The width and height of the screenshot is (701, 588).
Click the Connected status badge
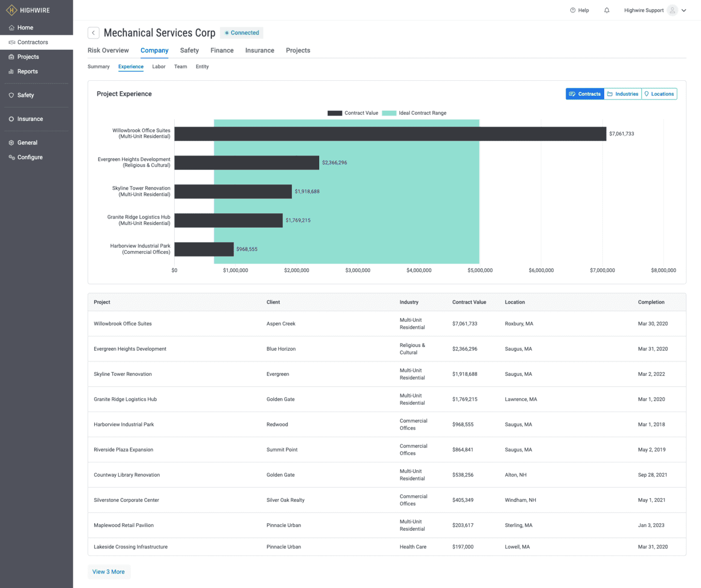[242, 33]
